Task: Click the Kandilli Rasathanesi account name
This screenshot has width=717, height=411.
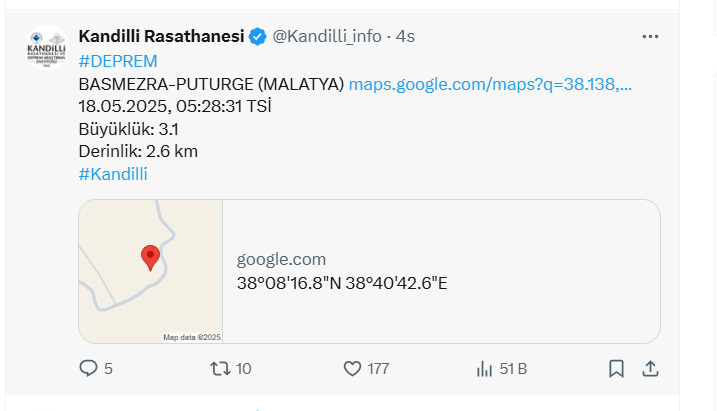Action: click(x=161, y=36)
